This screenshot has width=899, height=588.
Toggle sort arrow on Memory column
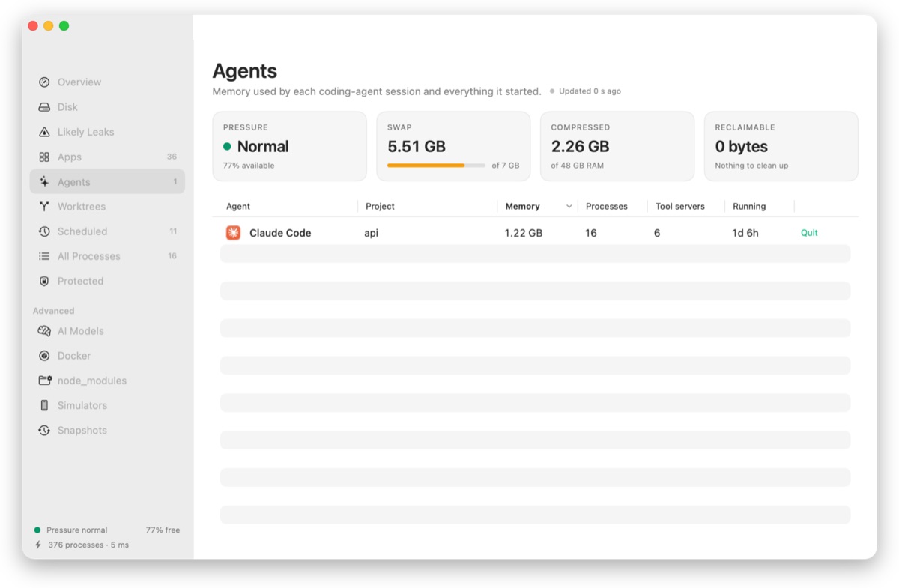(569, 207)
